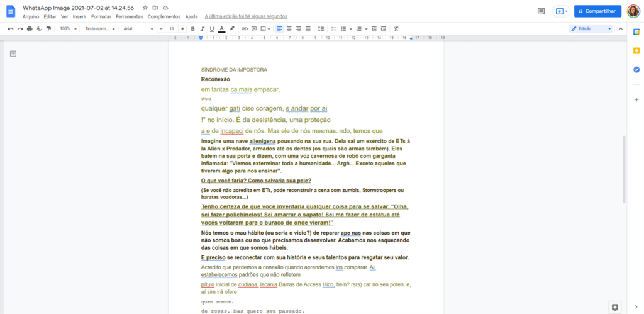Open comment history speech bubble icon

point(541,11)
